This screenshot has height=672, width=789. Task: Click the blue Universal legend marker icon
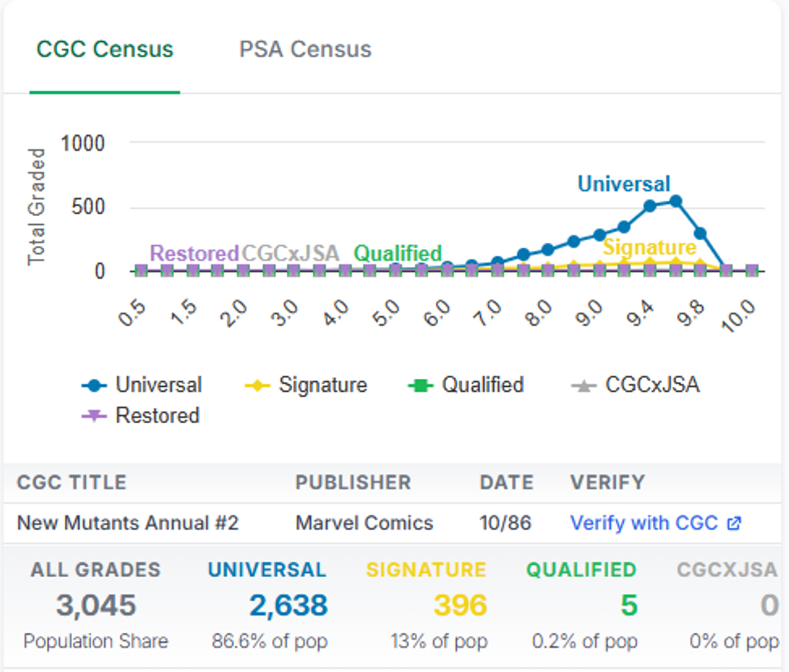click(94, 386)
